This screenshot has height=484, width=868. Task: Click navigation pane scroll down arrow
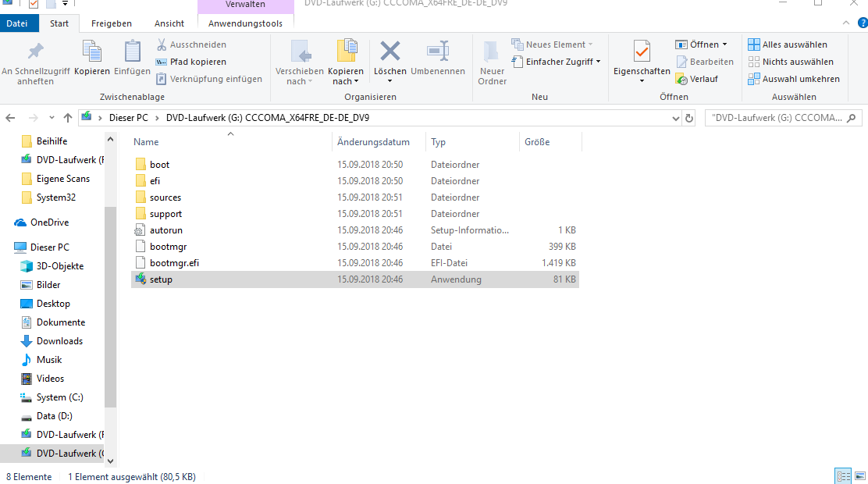click(110, 461)
